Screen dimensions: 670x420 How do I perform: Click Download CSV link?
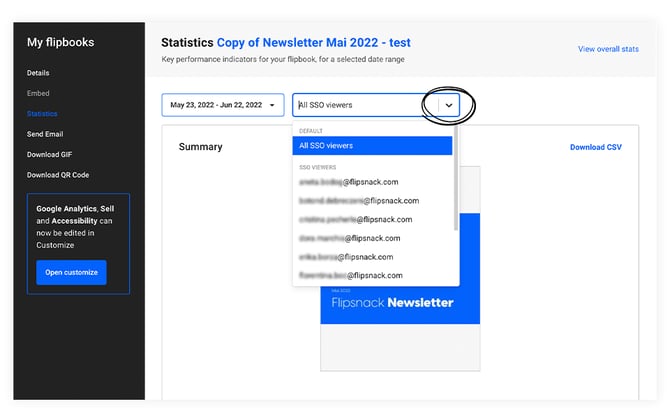595,147
